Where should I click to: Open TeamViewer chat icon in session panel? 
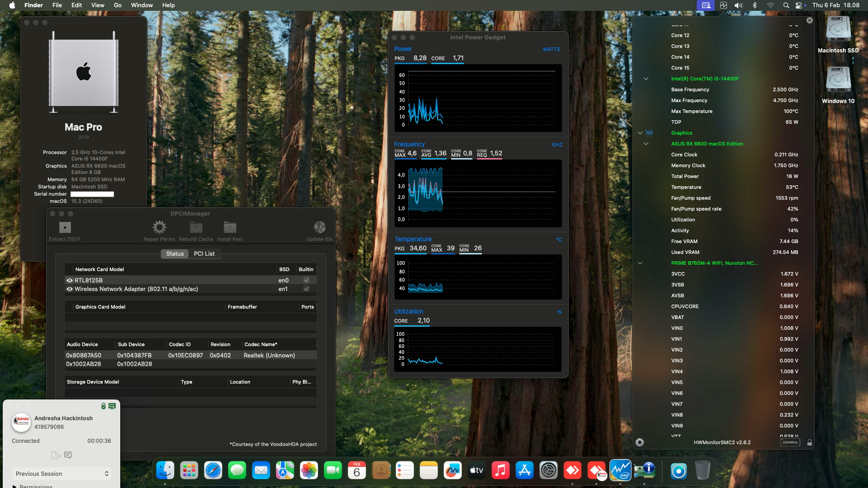(68, 455)
